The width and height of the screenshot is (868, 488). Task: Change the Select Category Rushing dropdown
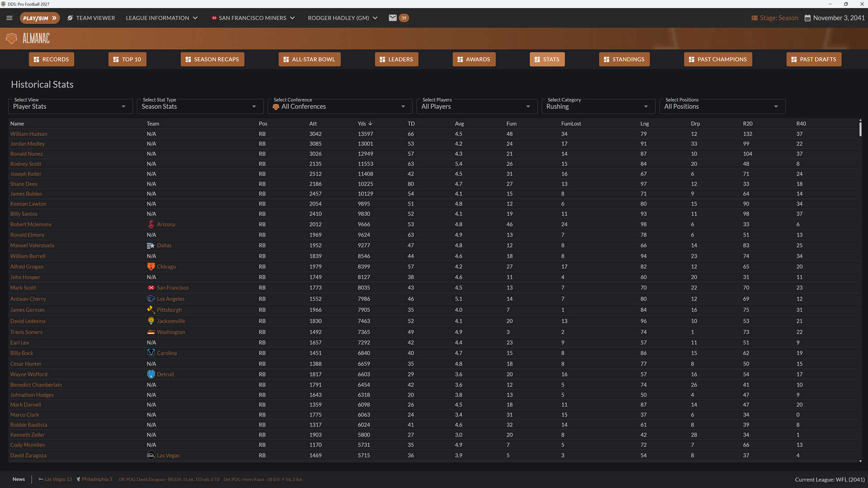(598, 107)
